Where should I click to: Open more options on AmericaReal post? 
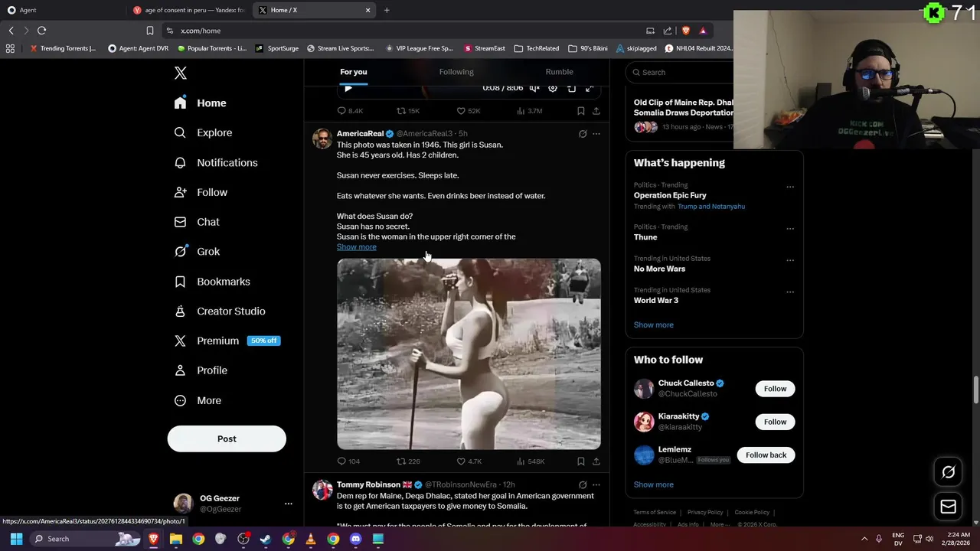[x=596, y=134]
